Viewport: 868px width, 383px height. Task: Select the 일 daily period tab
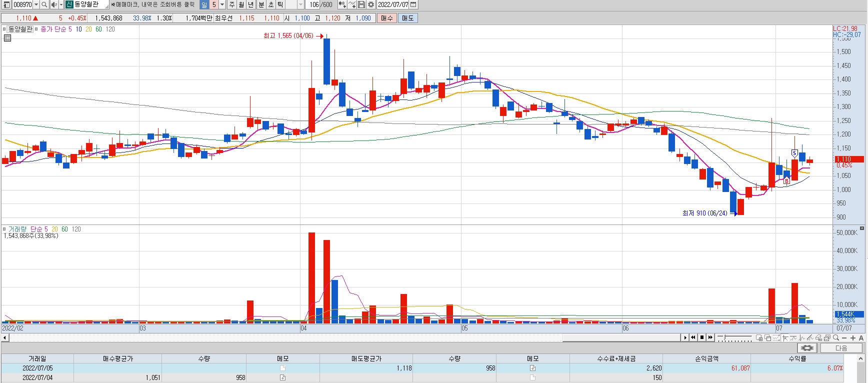204,4
